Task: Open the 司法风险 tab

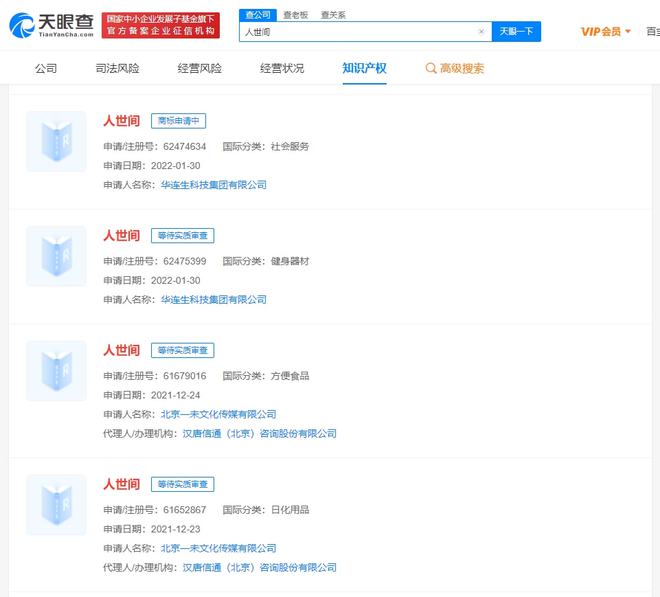Action: (x=117, y=68)
